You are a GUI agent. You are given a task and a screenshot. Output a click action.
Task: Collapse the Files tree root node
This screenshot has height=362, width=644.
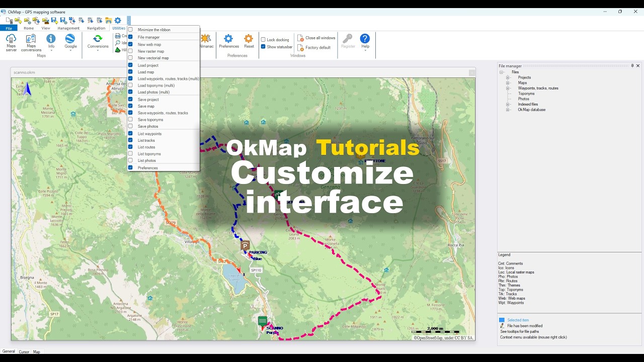(x=502, y=72)
